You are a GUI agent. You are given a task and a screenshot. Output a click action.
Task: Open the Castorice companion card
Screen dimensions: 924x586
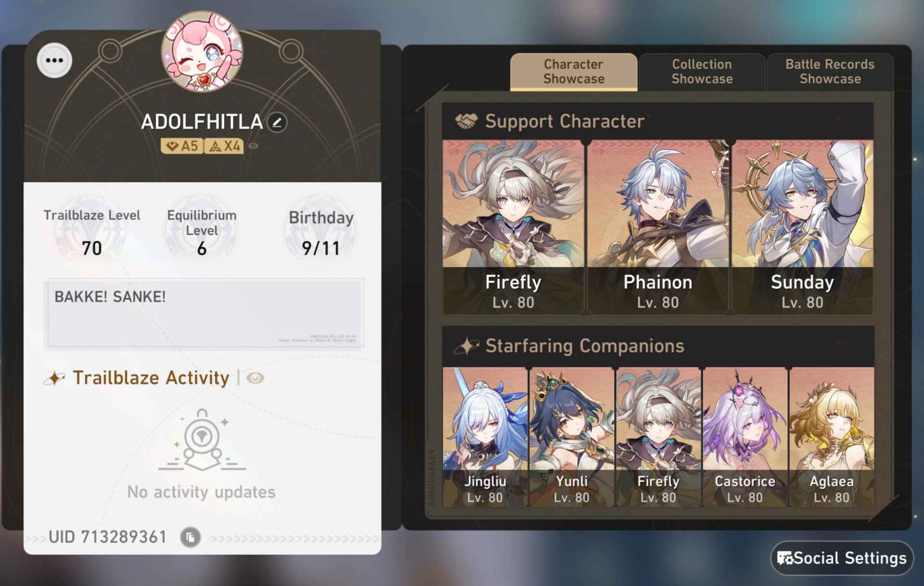[x=745, y=437]
